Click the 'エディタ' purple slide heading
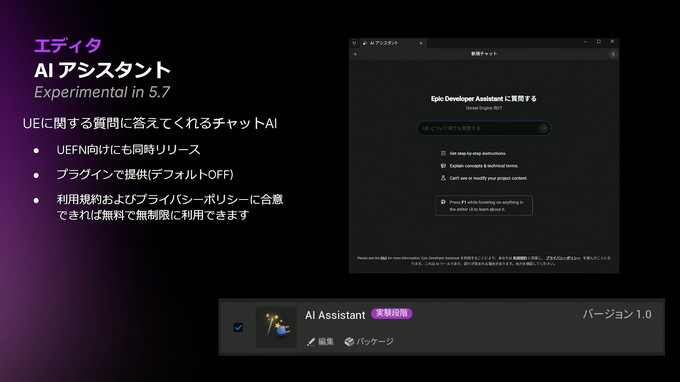This screenshot has height=382, width=680. tap(68, 45)
